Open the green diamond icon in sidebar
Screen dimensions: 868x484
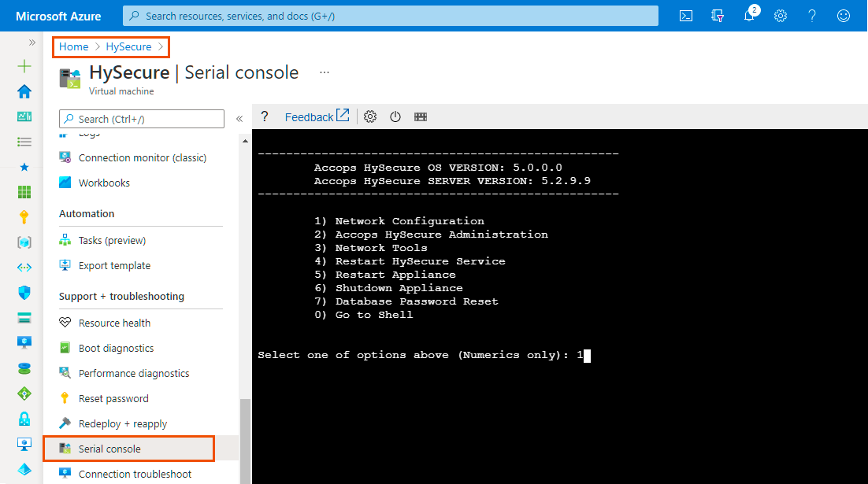tap(24, 393)
